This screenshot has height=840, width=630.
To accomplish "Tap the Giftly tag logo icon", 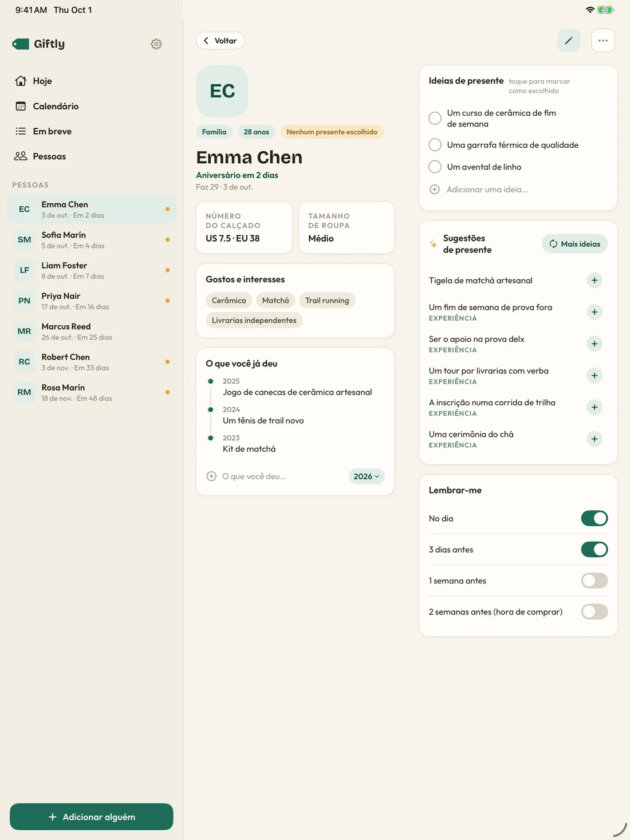I will (21, 44).
